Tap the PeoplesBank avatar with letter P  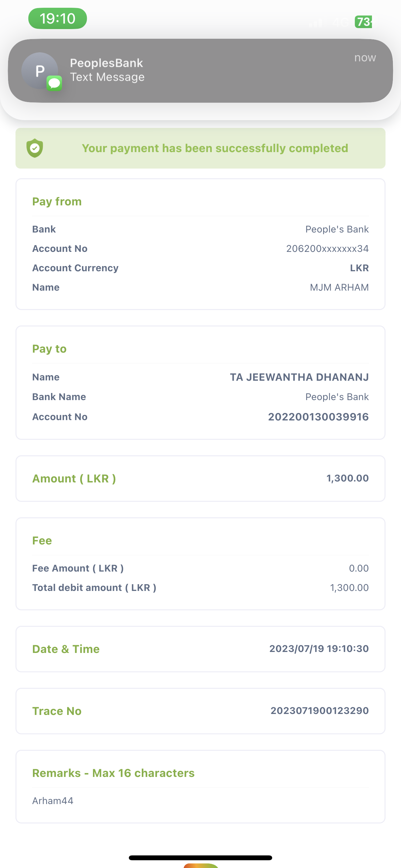40,71
